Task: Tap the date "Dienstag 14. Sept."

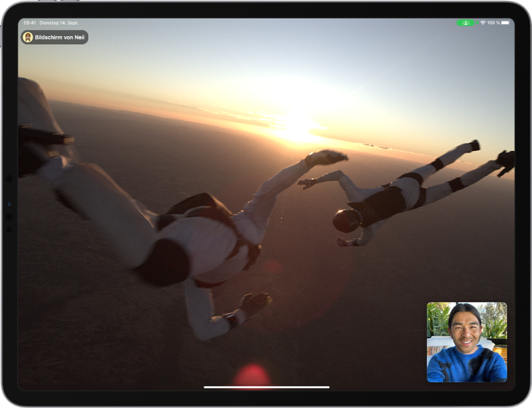Action: click(x=59, y=23)
